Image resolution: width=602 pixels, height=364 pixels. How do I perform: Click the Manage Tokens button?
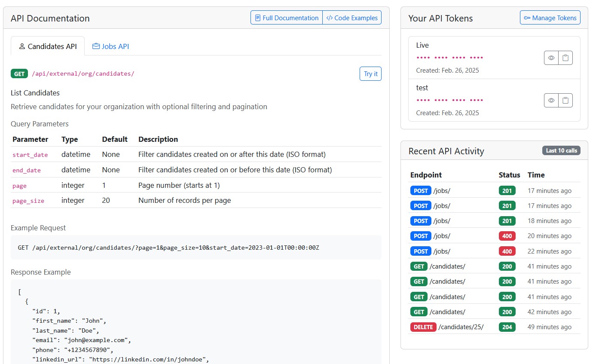[x=550, y=18]
